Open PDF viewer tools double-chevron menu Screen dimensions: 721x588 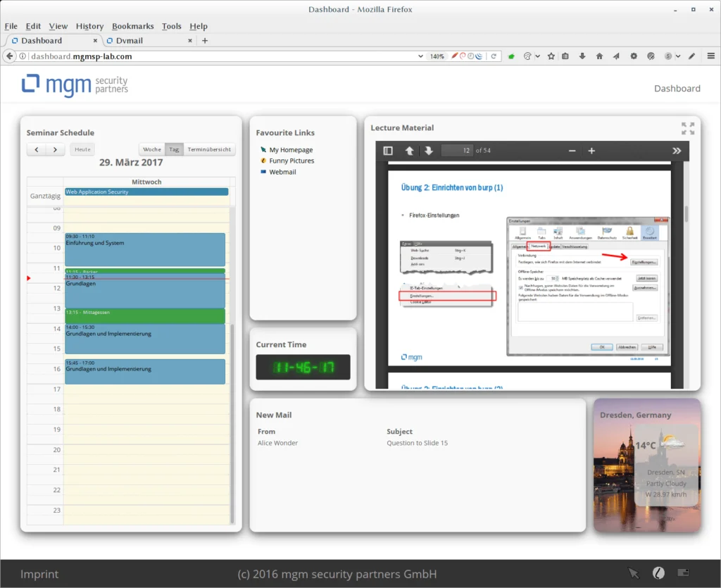tap(677, 151)
